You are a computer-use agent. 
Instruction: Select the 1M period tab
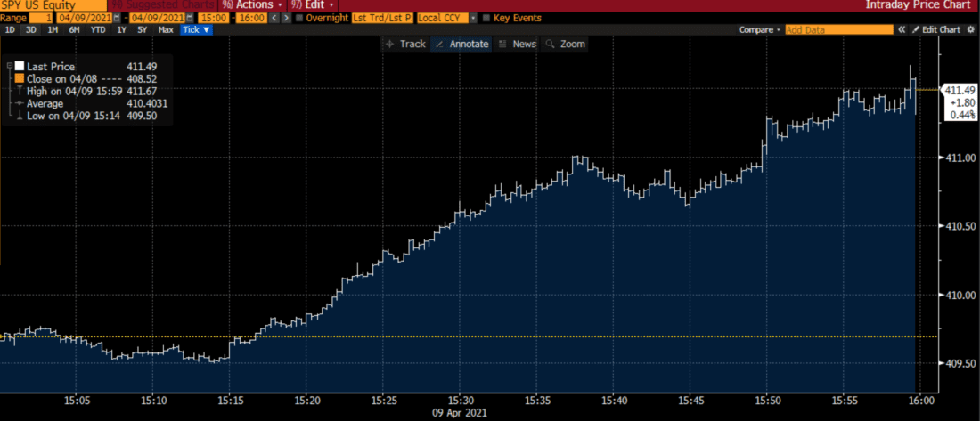click(x=53, y=29)
